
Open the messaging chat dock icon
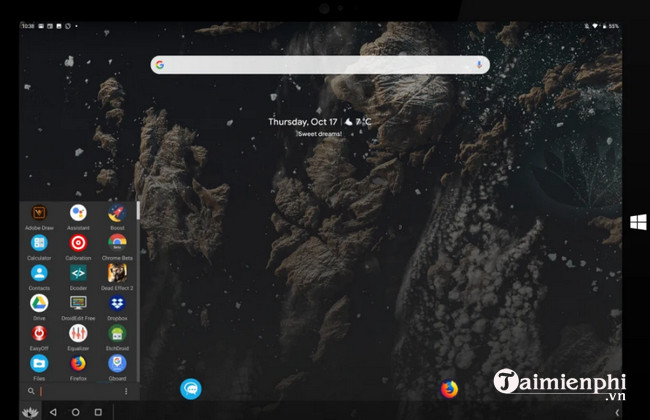click(x=191, y=389)
